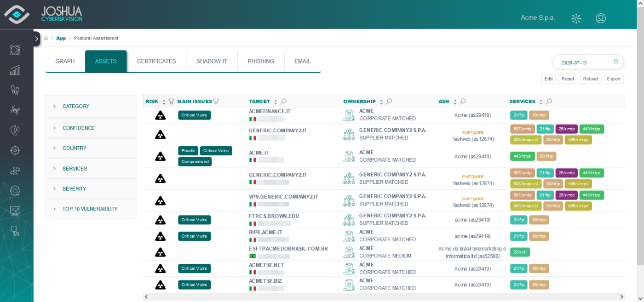The image size is (644, 302).
Task: Expand the CATEGORY filter panel
Action: [x=91, y=106]
